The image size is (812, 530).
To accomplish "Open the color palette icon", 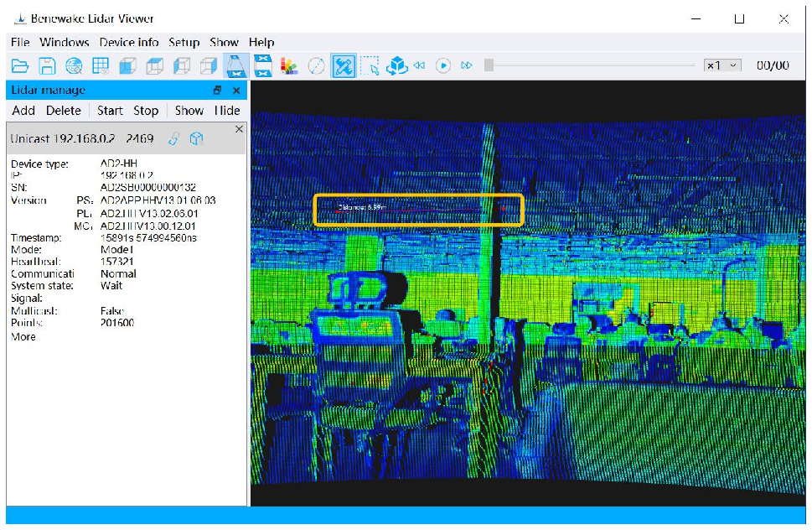I will [289, 65].
